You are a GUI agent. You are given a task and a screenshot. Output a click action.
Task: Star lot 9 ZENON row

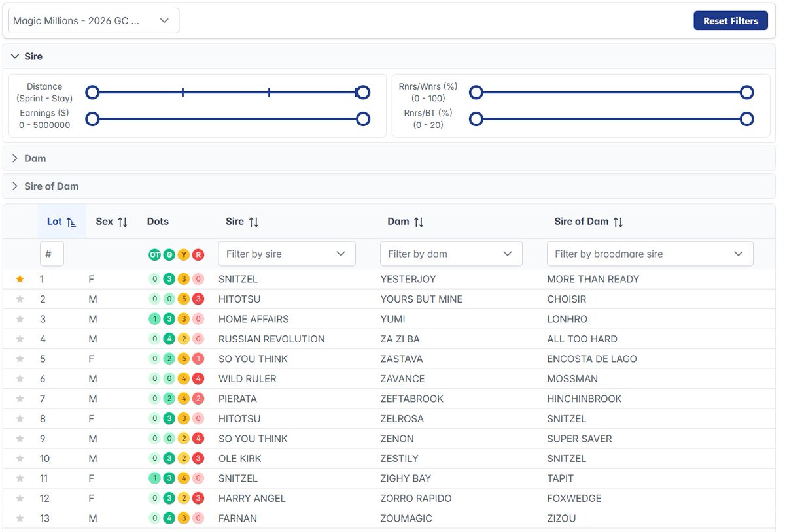[20, 439]
